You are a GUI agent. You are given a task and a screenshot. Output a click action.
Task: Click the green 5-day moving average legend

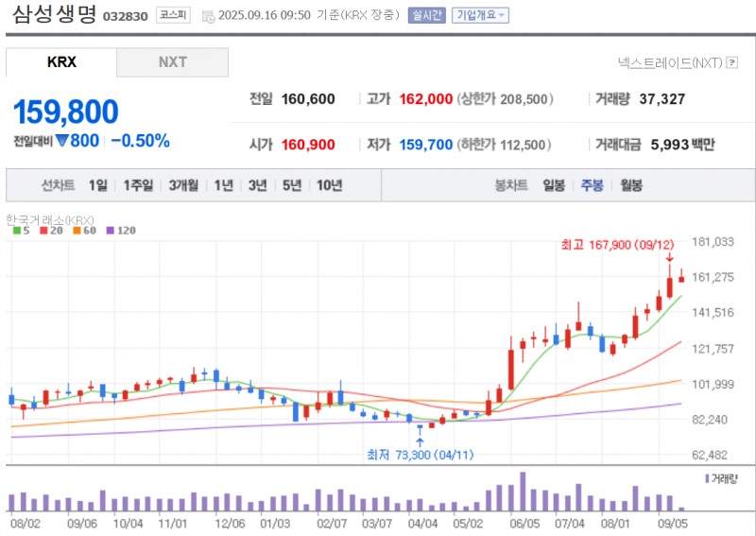click(21, 231)
